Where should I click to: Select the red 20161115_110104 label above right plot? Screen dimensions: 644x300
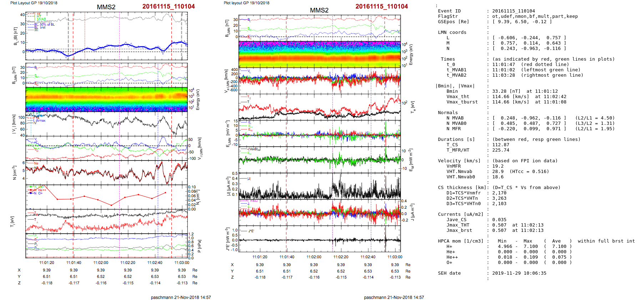pos(381,6)
